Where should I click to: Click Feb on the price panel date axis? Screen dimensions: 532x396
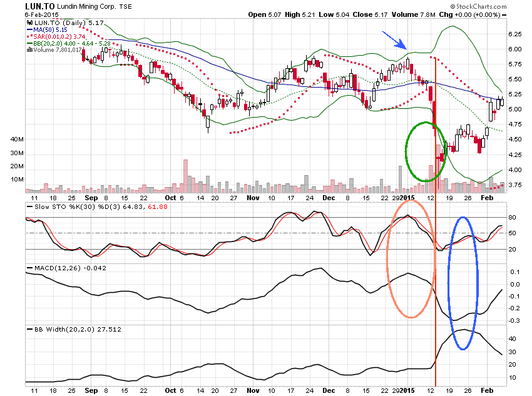click(487, 198)
